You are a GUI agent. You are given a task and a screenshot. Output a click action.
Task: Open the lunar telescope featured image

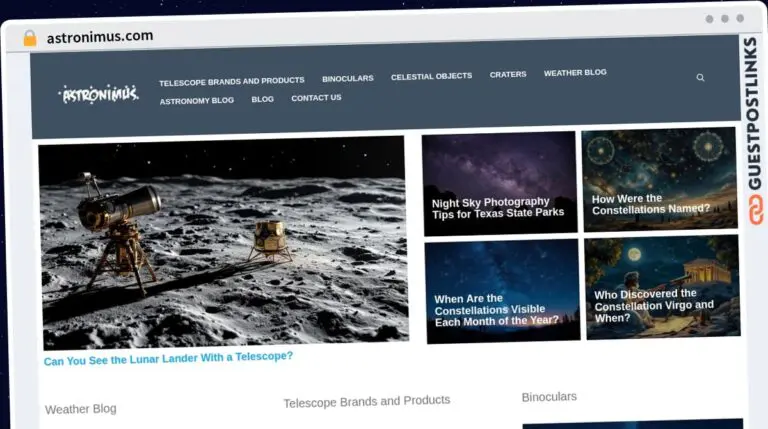coord(223,243)
